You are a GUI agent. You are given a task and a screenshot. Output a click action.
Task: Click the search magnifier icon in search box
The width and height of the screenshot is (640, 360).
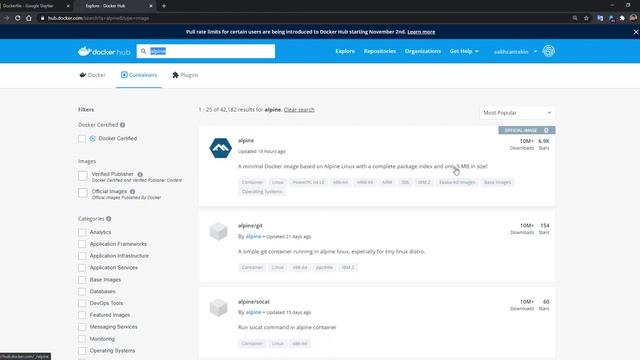143,51
